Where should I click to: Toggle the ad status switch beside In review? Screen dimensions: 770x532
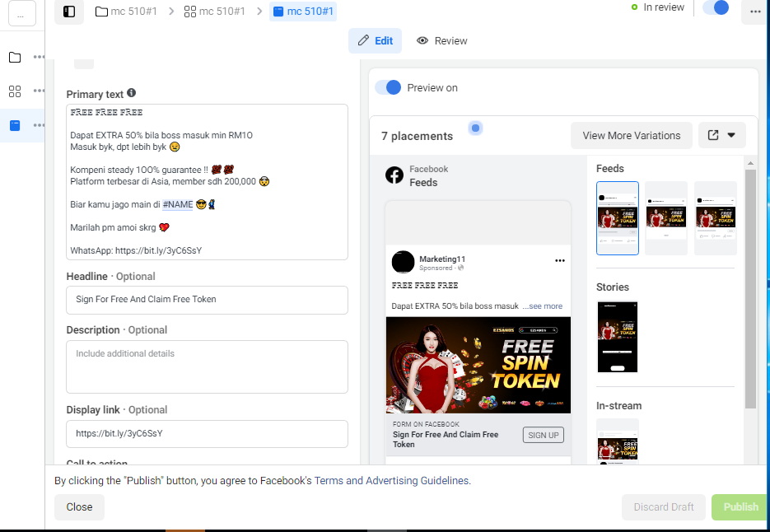[x=716, y=7]
